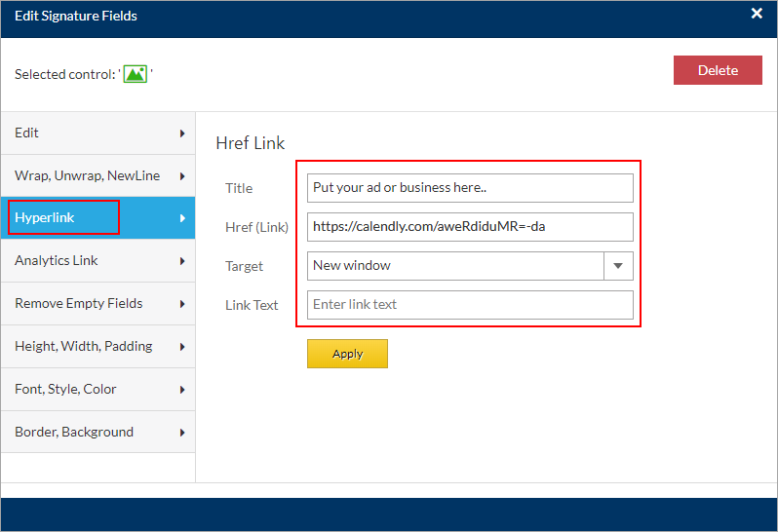
Task: Select Wrap, Unwrap, NewLine menu item
Action: (x=97, y=176)
